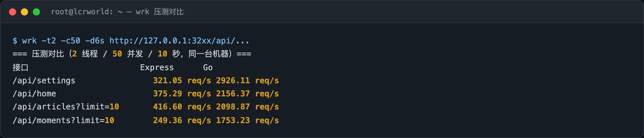
Task: Click the /api/moments?limit=10 row label
Action: tap(63, 120)
